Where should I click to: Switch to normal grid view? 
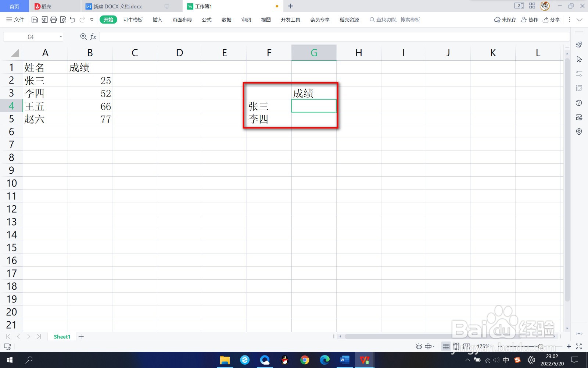point(446,347)
